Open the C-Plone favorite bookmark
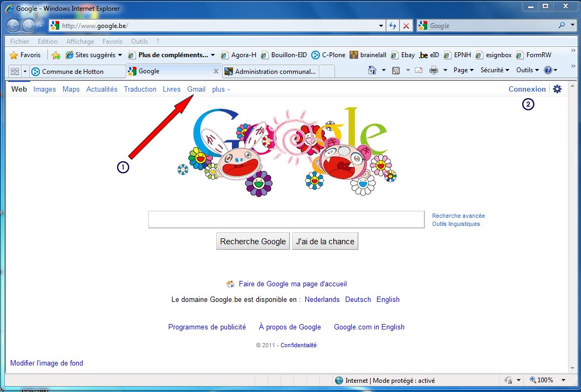The height and width of the screenshot is (392, 581). pos(329,55)
